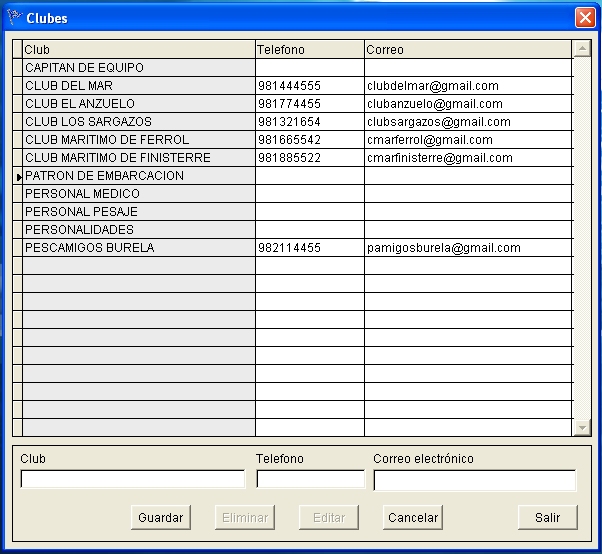Sort by the Club column header
This screenshot has height=554, width=602.
point(138,49)
